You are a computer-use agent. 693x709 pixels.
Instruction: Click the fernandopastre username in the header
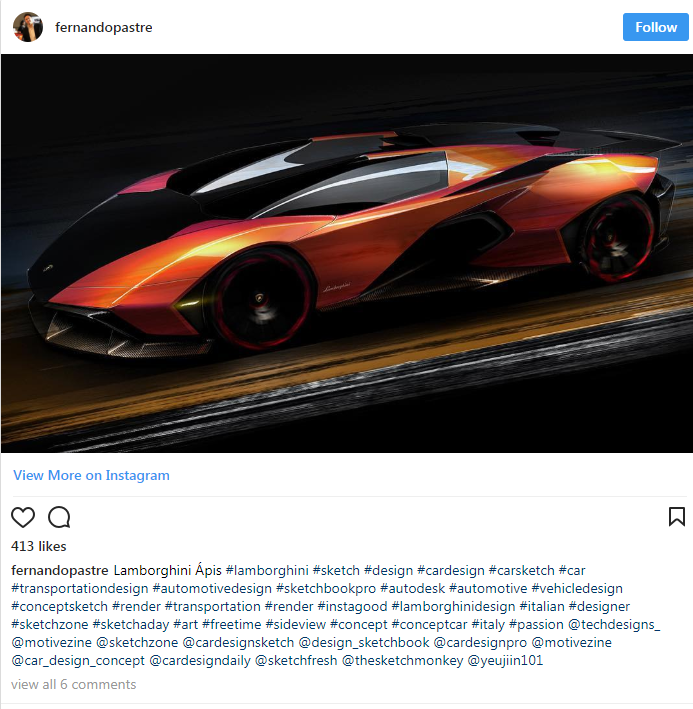pyautogui.click(x=104, y=28)
